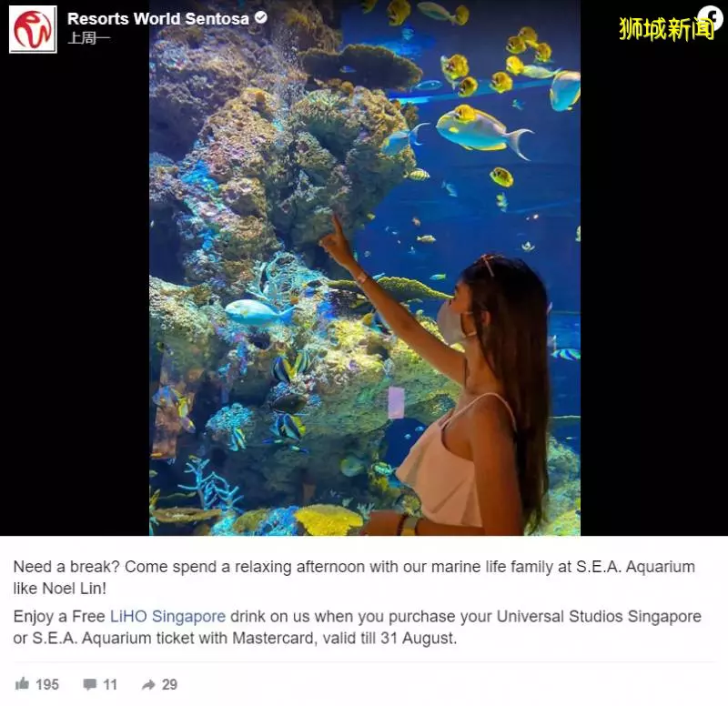This screenshot has width=728, height=706.
Task: Click the verified checkmark badge
Action: [x=261, y=17]
